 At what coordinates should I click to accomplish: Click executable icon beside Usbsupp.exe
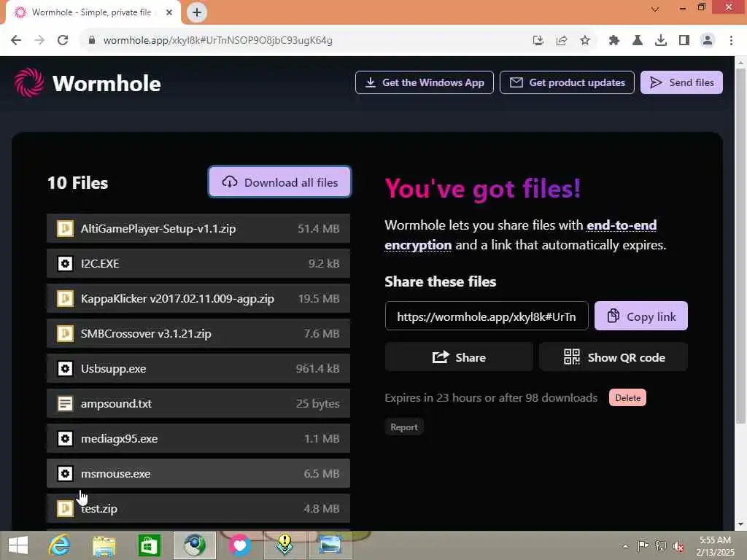coord(65,368)
